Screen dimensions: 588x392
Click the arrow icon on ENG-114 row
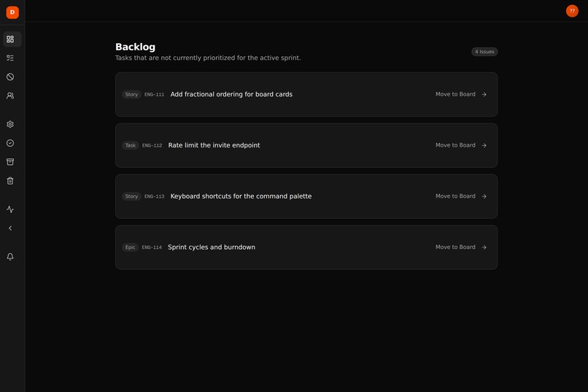[x=484, y=247]
